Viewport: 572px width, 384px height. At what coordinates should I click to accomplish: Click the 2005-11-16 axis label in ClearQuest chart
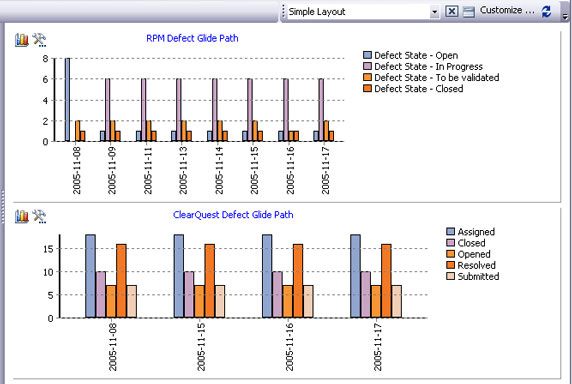point(289,346)
